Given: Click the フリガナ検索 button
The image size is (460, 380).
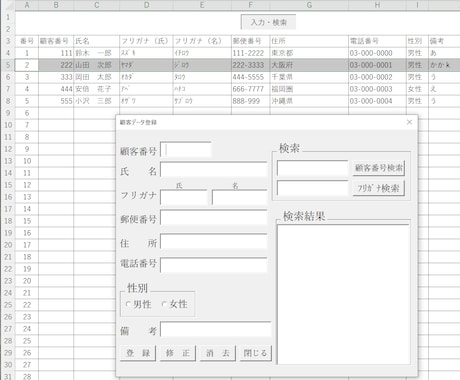Looking at the screenshot, I should [379, 188].
